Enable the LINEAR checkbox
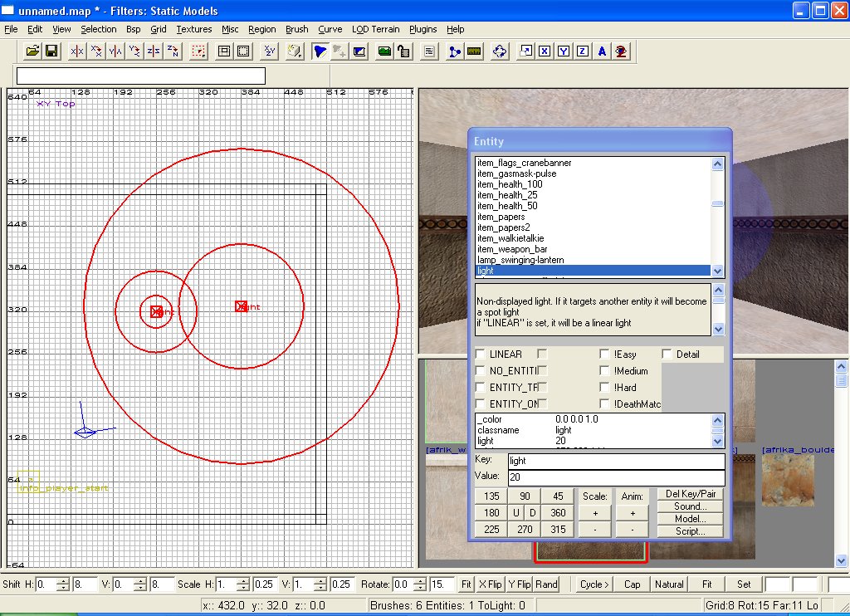The width and height of the screenshot is (850, 616). click(481, 354)
